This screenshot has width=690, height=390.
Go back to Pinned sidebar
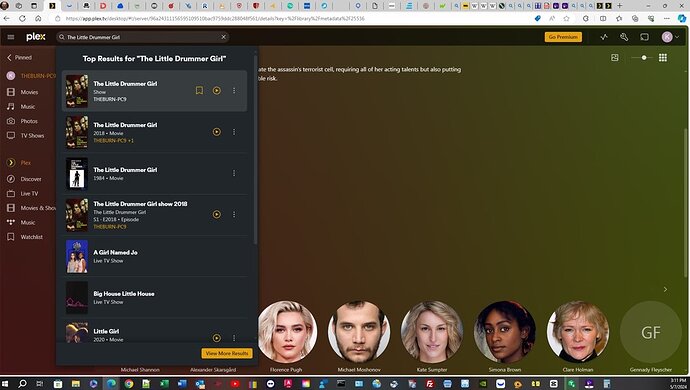(19, 58)
